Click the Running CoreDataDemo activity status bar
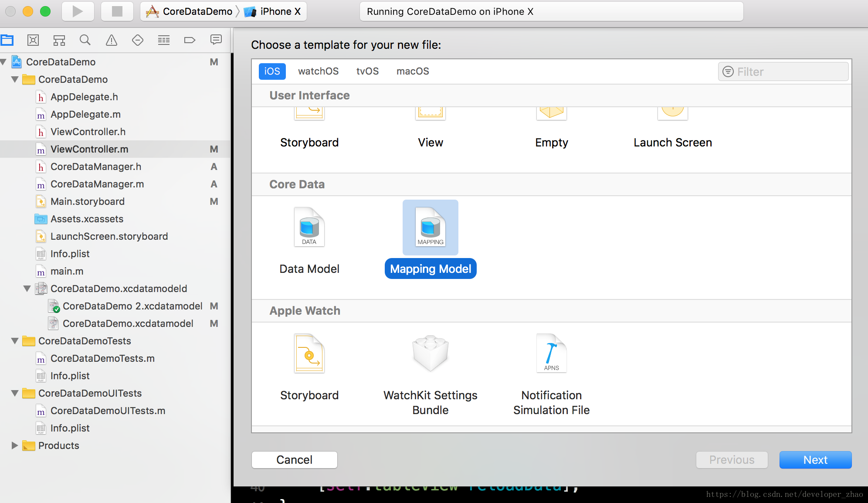This screenshot has height=503, width=868. (x=551, y=11)
